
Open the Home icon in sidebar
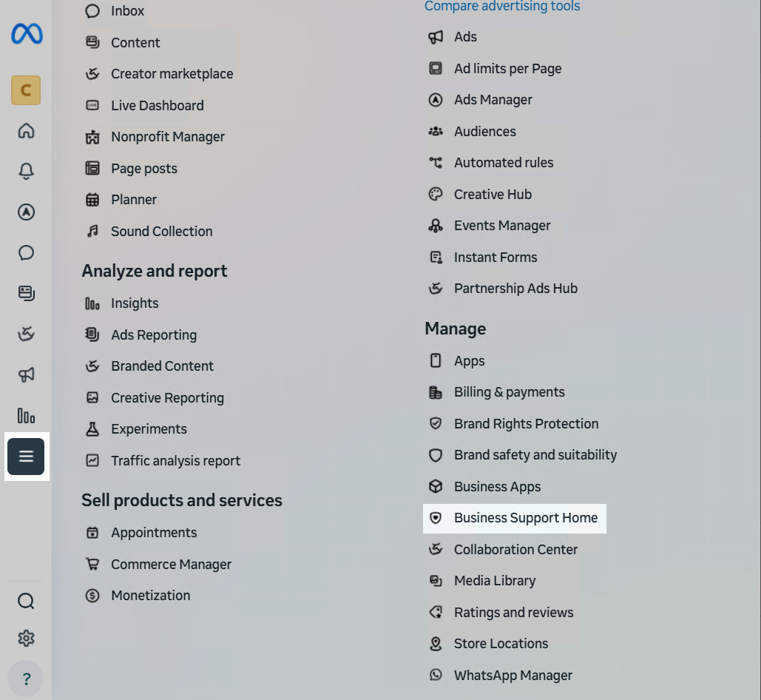(x=26, y=131)
